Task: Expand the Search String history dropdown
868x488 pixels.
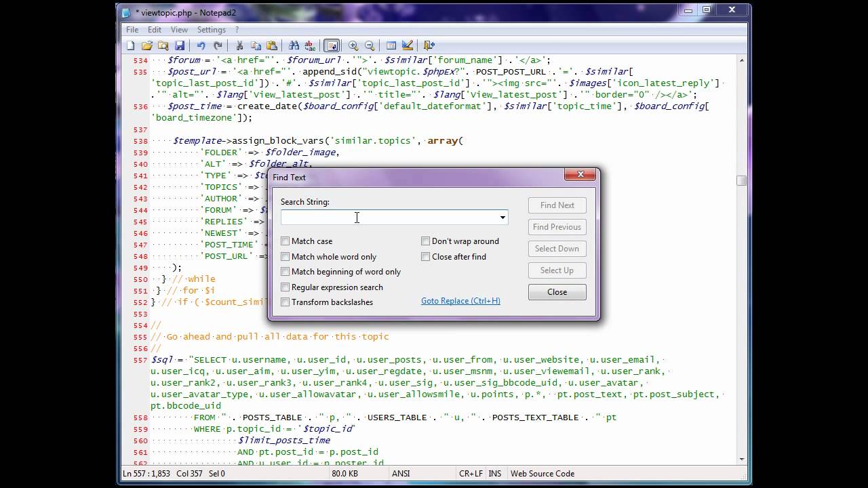Action: click(502, 218)
